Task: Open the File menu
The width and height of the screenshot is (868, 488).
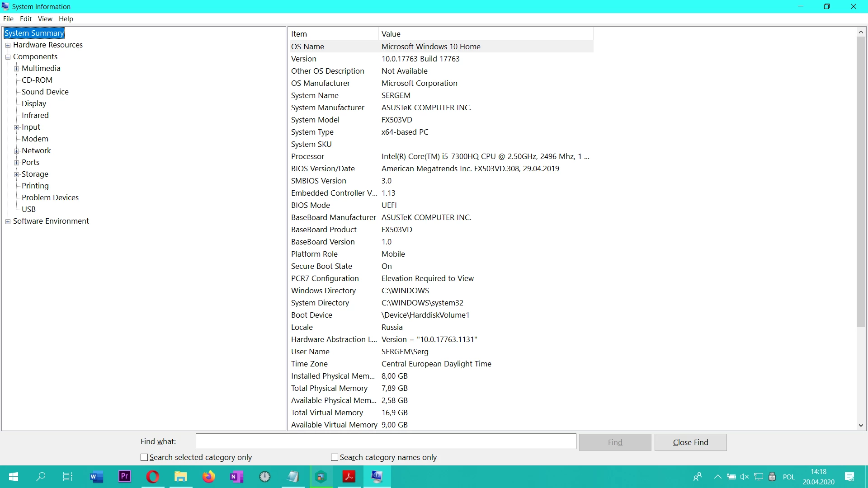Action: 8,19
